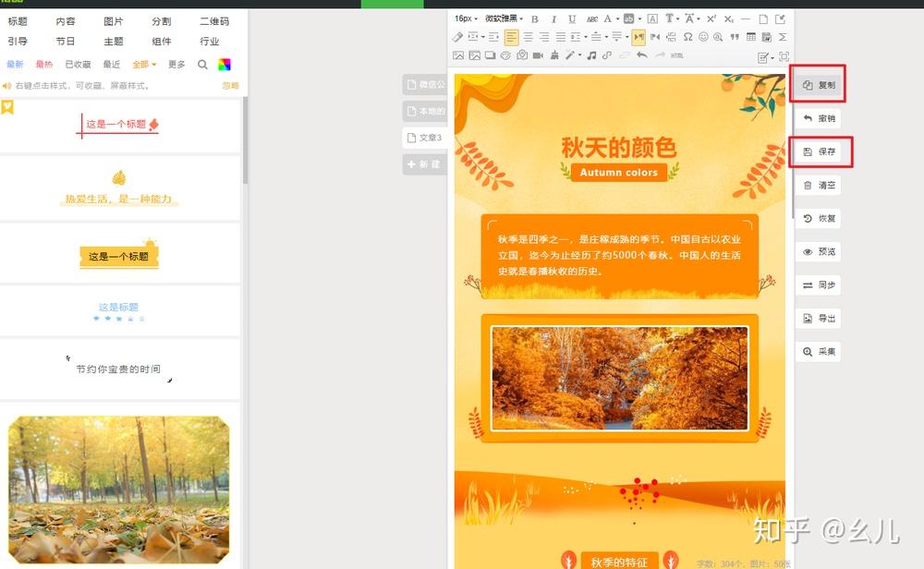This screenshot has width=924, height=569.
Task: Insert a table via table icon
Action: [750, 37]
